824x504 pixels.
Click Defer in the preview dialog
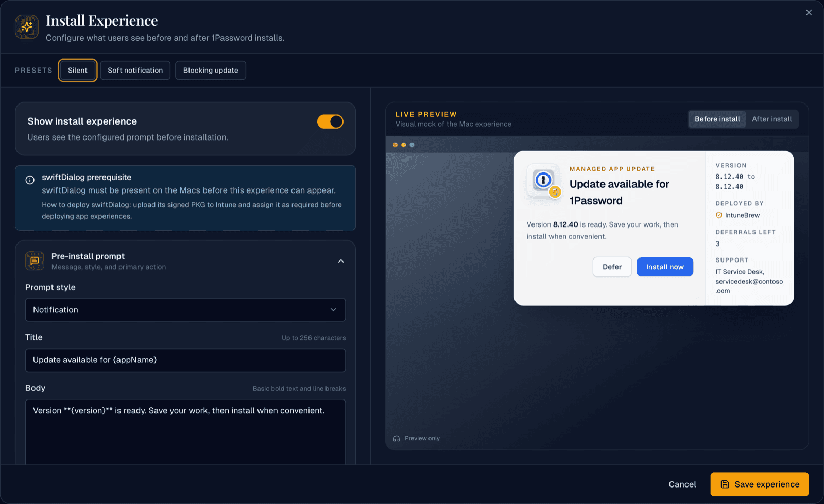point(612,267)
